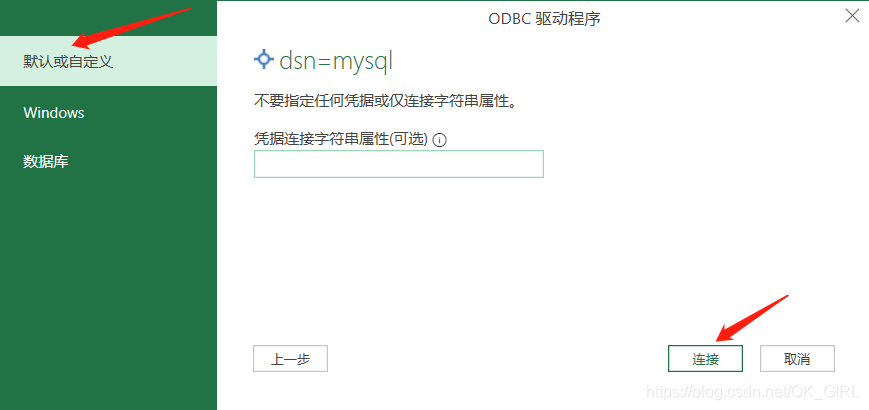The width and height of the screenshot is (869, 410).
Task: Click the blog.csdn.net watermark URL
Action: (754, 392)
